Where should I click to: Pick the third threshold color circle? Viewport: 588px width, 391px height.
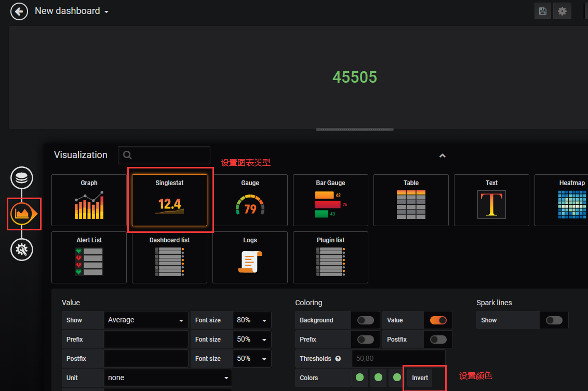coord(397,377)
